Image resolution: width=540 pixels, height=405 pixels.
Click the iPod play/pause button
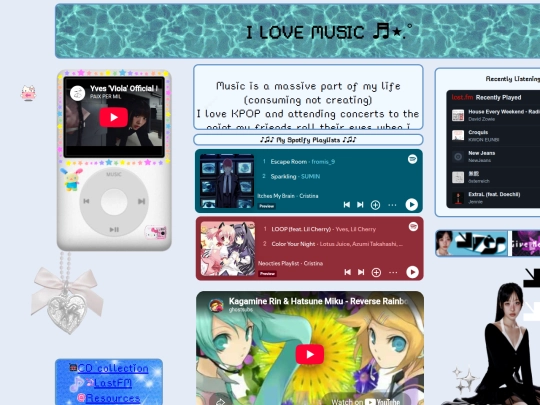click(114, 229)
